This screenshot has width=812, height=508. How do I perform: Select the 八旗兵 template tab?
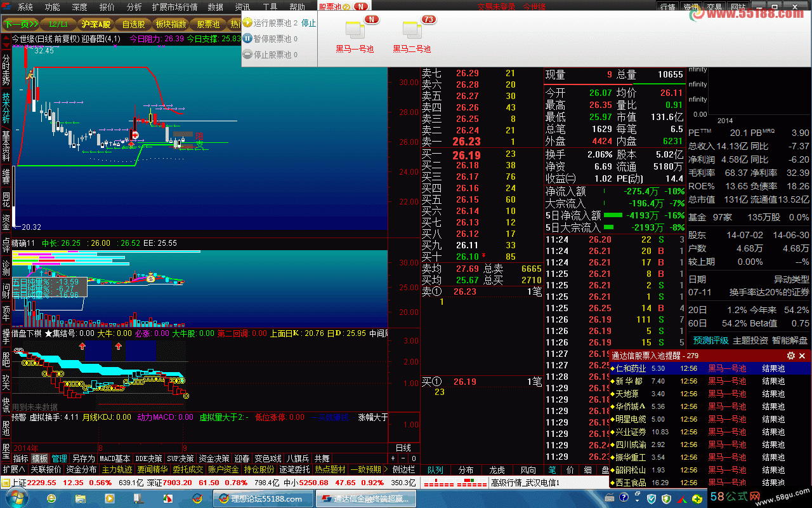(x=298, y=458)
